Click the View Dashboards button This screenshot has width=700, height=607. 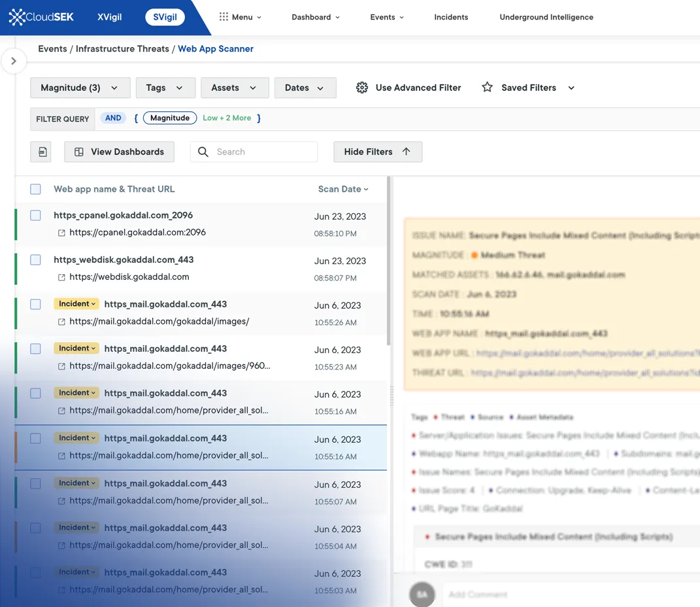click(119, 152)
